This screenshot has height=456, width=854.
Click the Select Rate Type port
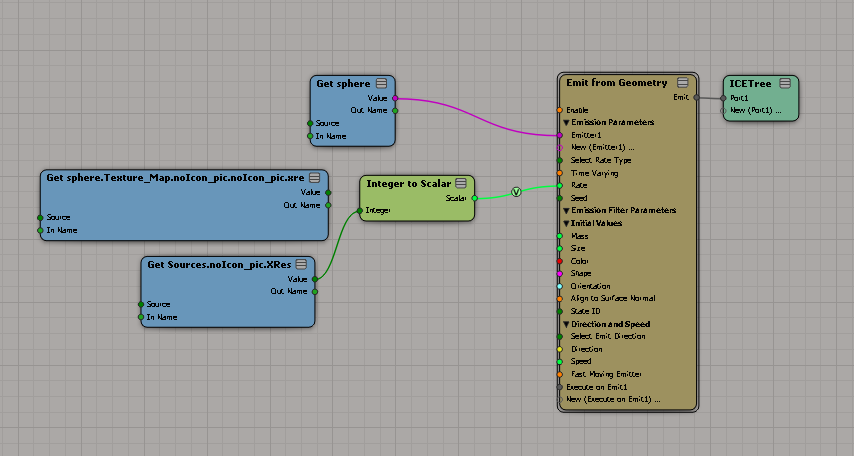[560, 160]
